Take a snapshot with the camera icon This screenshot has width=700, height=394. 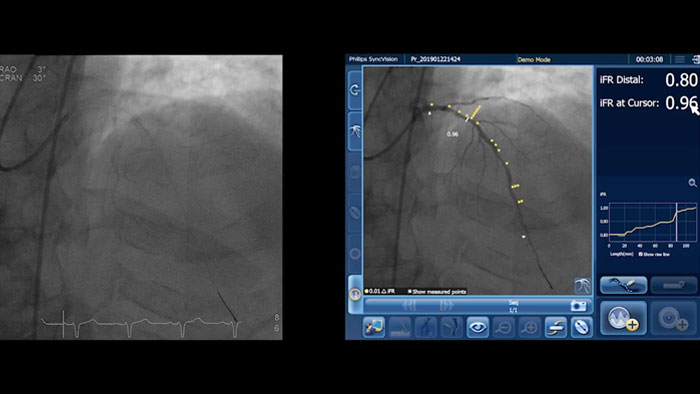click(x=578, y=306)
